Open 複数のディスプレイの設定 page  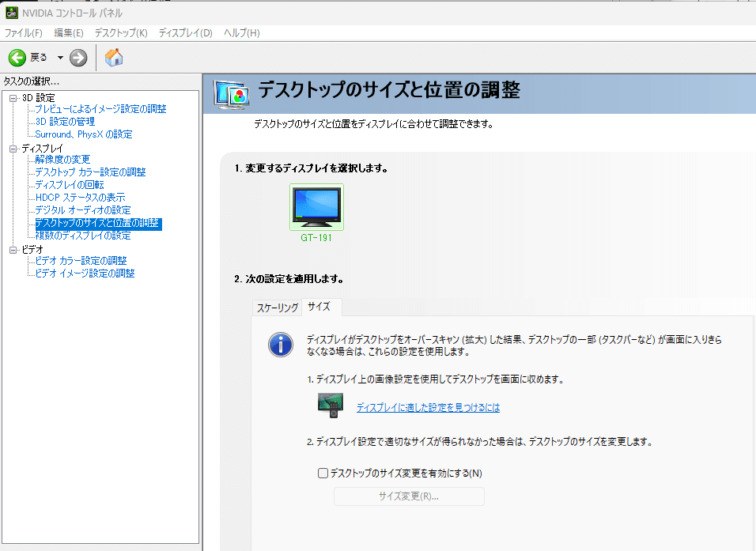tap(83, 236)
